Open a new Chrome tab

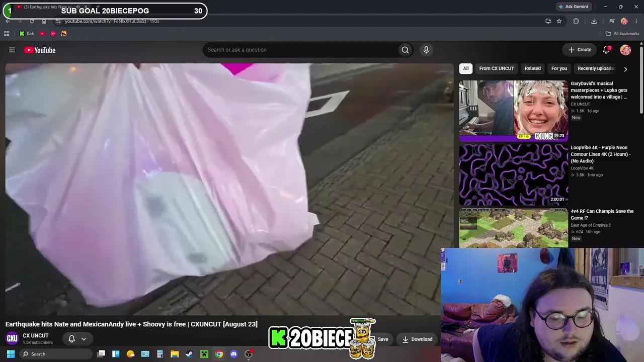98,7
